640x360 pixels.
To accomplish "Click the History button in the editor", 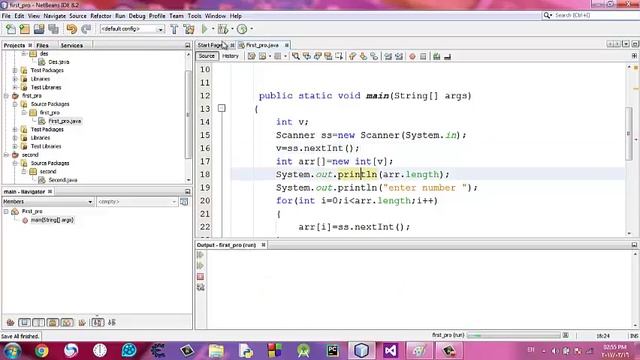I will [x=230, y=56].
